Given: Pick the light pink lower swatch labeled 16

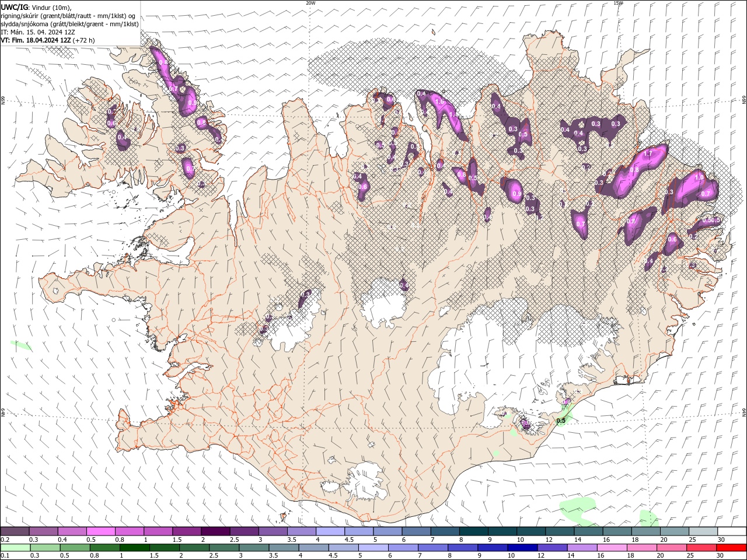Looking at the screenshot, I should click(612, 548).
